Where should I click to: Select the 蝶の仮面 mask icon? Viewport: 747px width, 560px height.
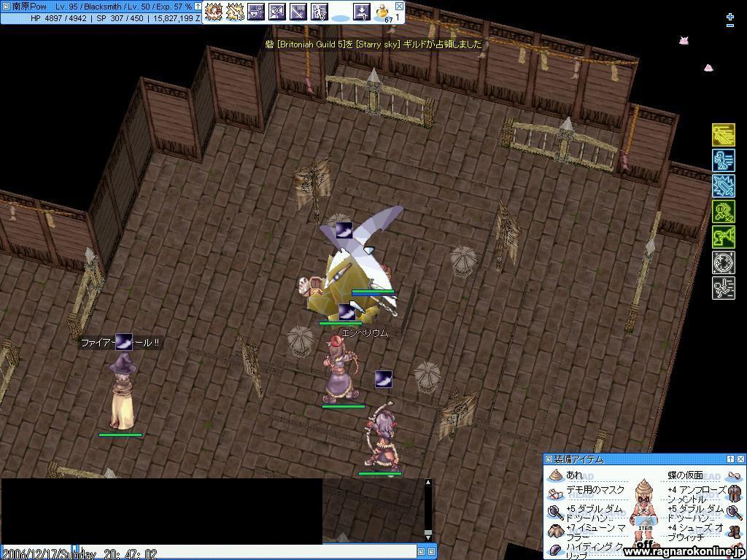(734, 476)
